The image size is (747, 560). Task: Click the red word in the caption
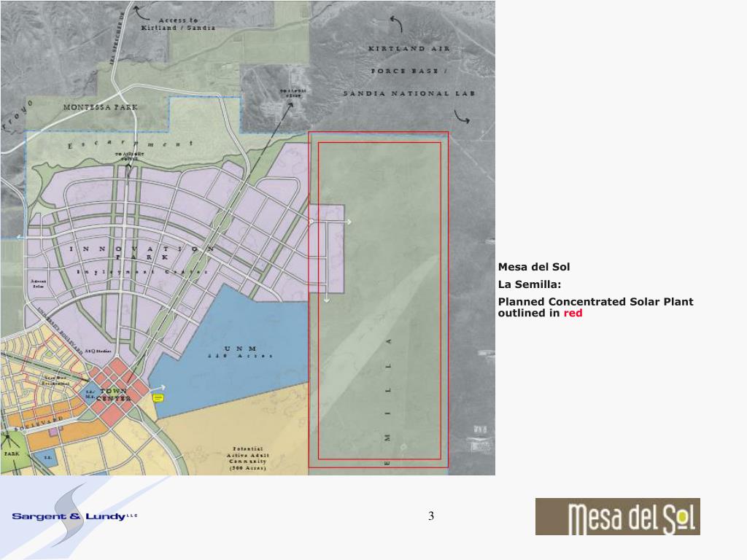pos(573,313)
